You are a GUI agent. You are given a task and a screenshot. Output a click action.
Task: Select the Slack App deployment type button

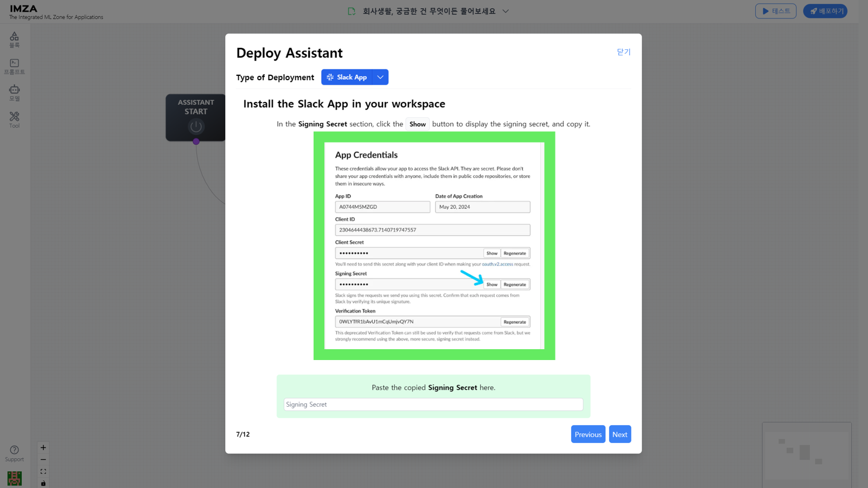[x=347, y=77]
